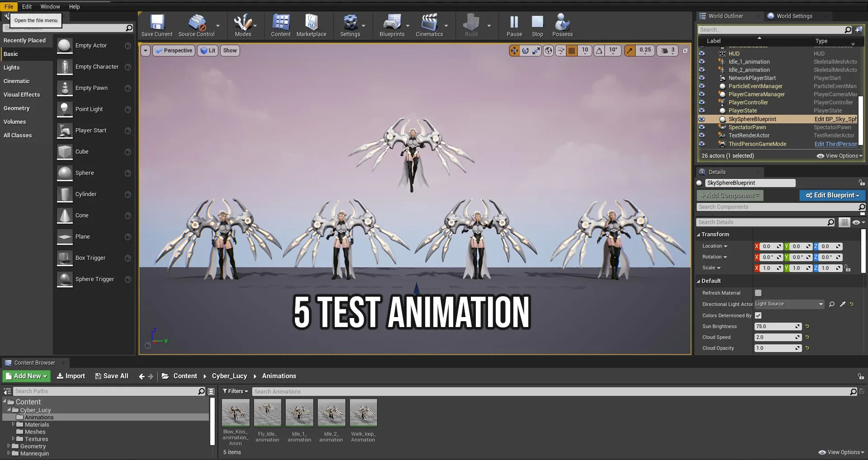Click the Edit Blueprint button
Screen dimensions: 868x460
[832, 195]
